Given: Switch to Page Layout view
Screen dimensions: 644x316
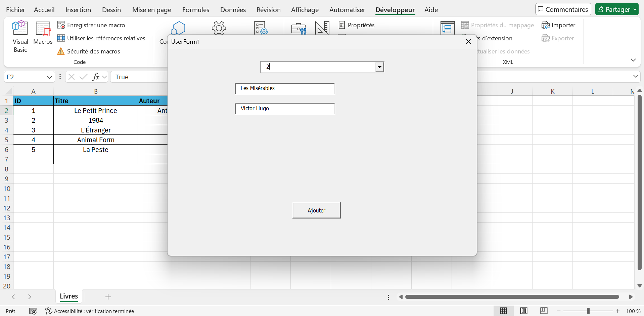Looking at the screenshot, I should click(x=524, y=311).
